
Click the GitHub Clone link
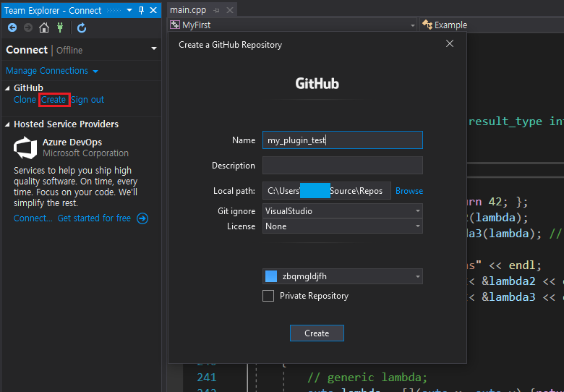[25, 100]
